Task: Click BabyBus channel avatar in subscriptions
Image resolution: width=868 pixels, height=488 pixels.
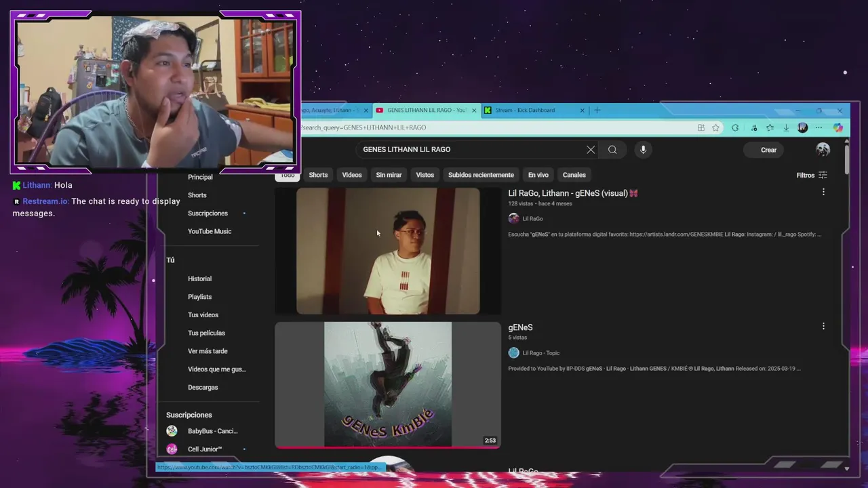Action: pyautogui.click(x=172, y=431)
